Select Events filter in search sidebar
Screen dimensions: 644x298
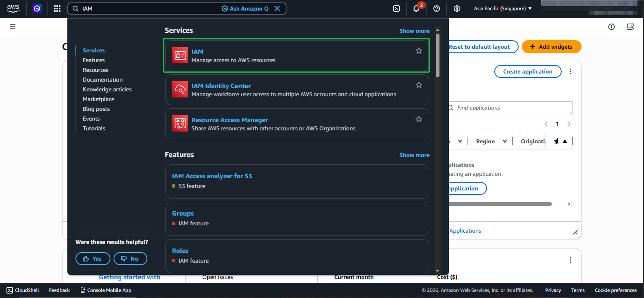(91, 119)
